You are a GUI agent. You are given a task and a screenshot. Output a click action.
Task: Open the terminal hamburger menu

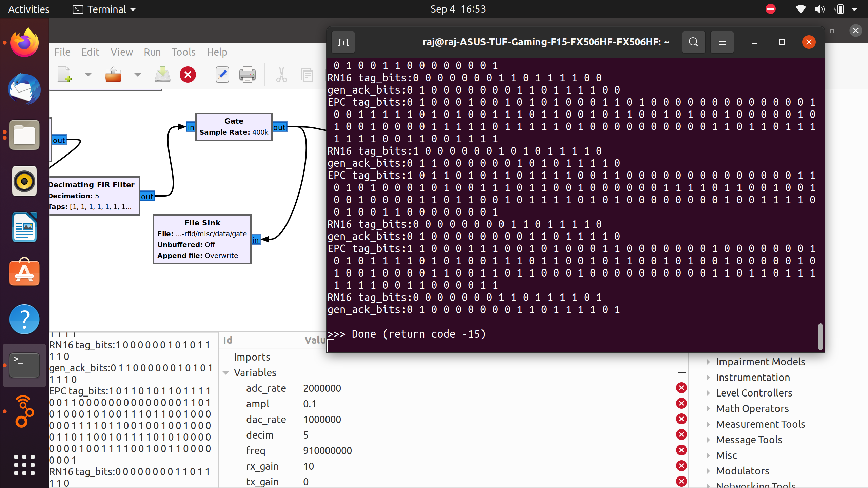722,42
